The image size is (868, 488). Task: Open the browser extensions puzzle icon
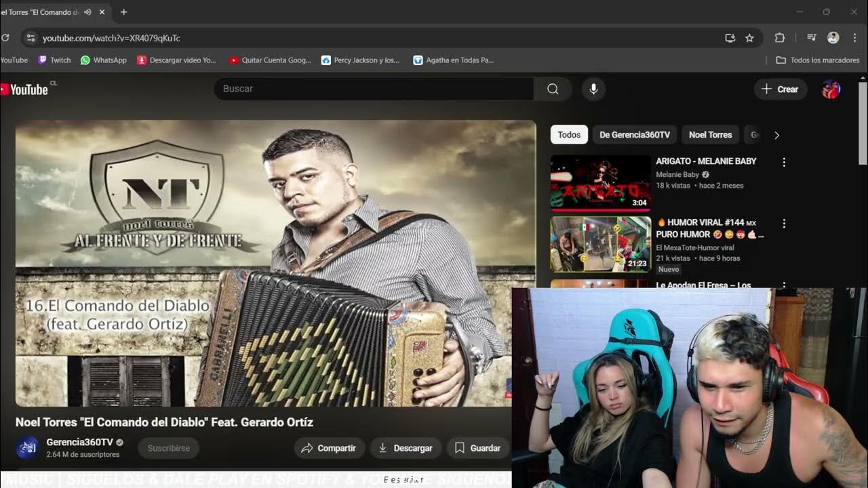click(780, 38)
